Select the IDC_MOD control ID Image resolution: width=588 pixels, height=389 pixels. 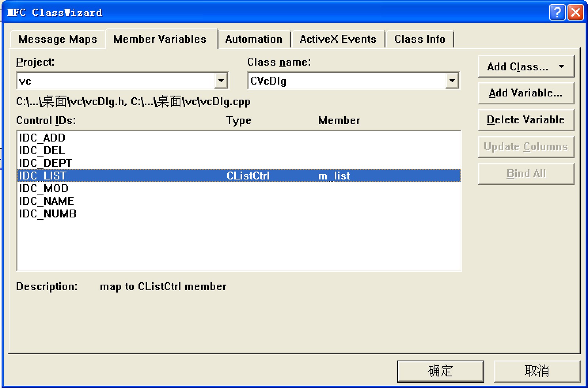point(44,188)
